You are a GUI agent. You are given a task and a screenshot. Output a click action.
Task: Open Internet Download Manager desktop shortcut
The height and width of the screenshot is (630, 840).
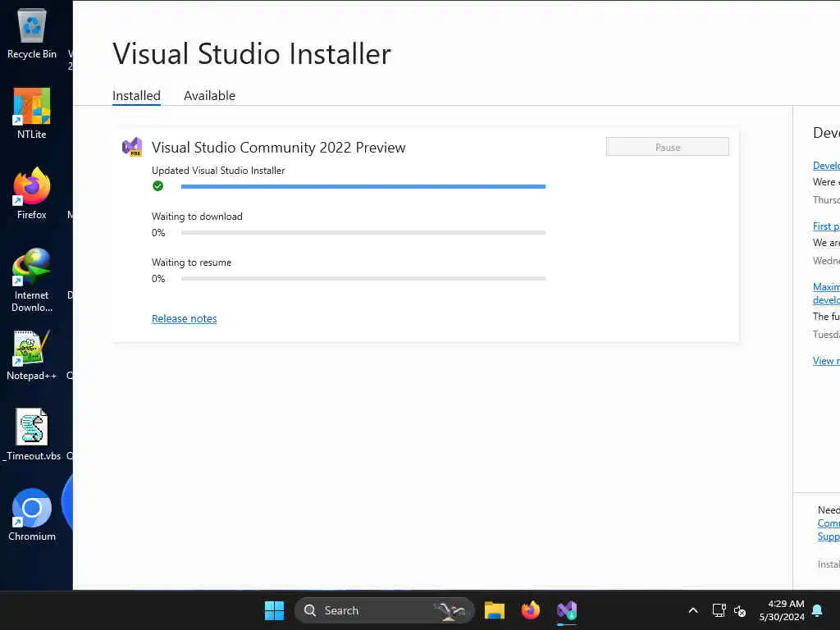click(32, 280)
